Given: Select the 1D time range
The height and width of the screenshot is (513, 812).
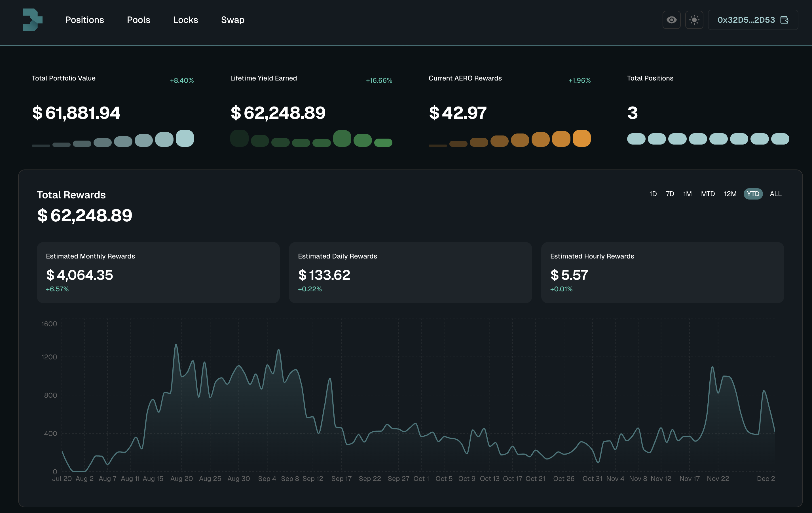Looking at the screenshot, I should pos(653,194).
